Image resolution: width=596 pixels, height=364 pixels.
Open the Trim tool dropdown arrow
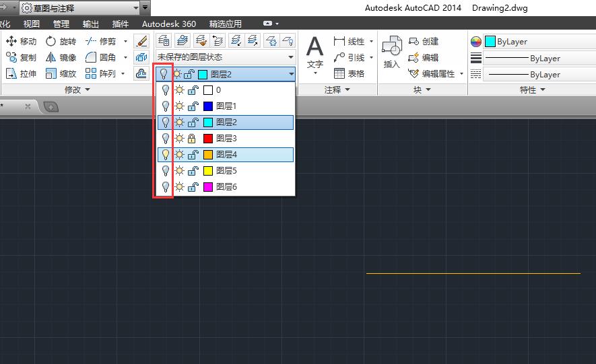click(125, 41)
